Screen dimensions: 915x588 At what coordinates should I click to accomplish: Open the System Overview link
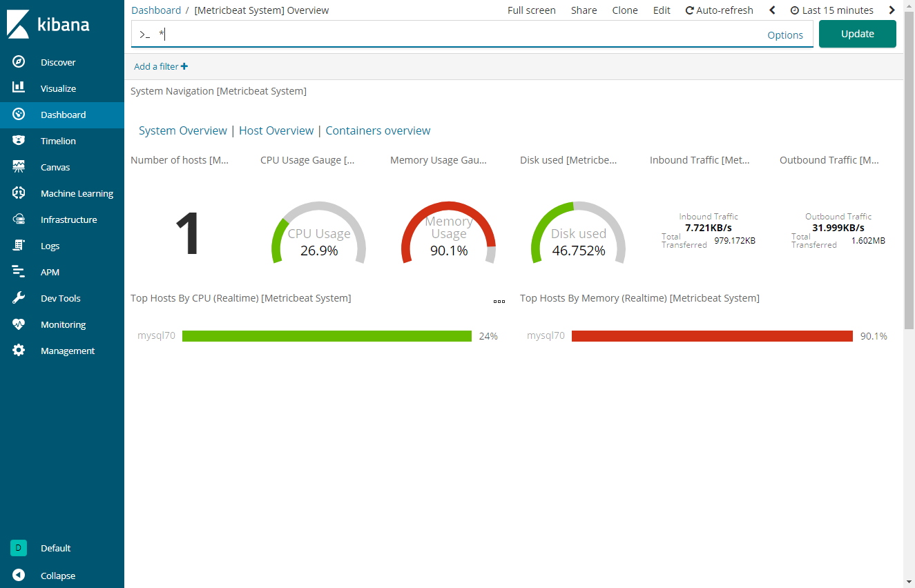(x=183, y=130)
